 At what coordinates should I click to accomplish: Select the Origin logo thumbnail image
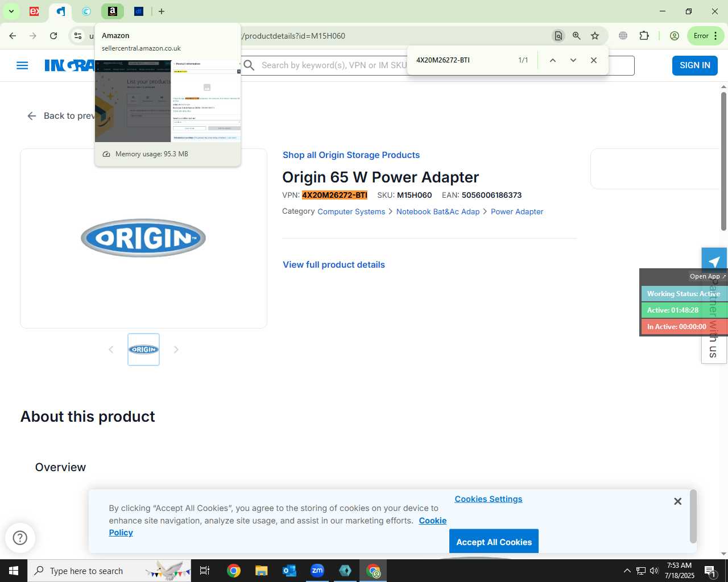(x=143, y=350)
